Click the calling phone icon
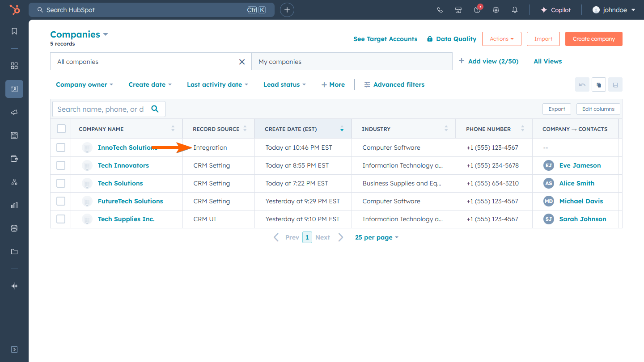This screenshot has height=362, width=644. (440, 10)
